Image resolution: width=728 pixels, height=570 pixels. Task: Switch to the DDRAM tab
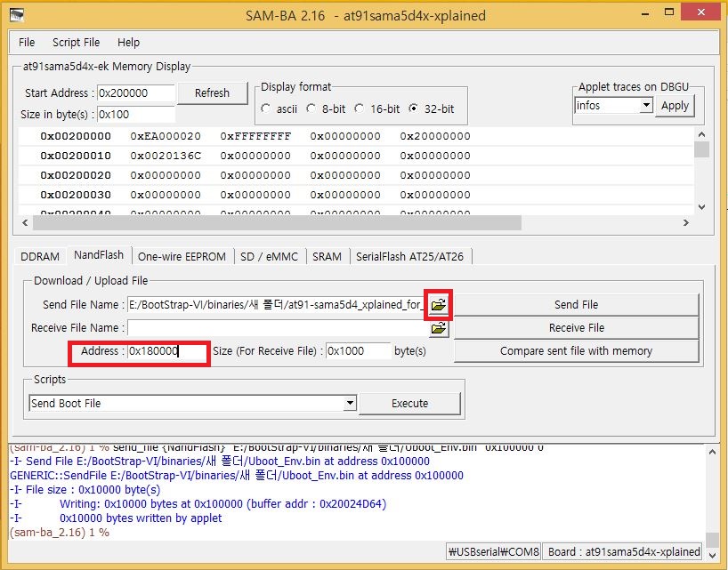[40, 256]
